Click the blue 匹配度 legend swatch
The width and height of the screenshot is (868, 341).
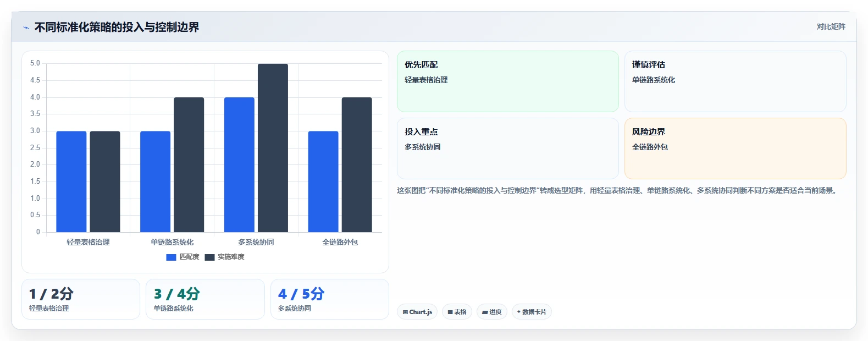tap(171, 257)
